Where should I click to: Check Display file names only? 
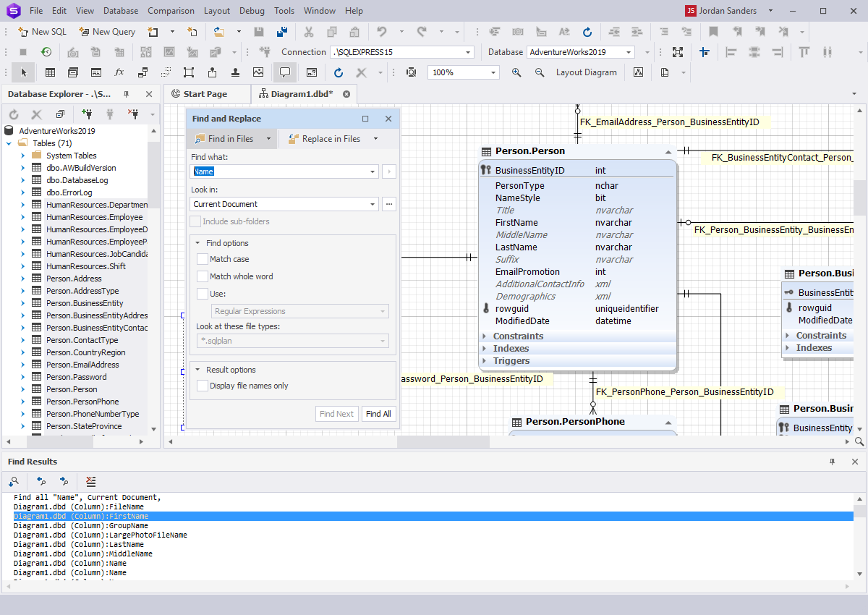point(203,386)
